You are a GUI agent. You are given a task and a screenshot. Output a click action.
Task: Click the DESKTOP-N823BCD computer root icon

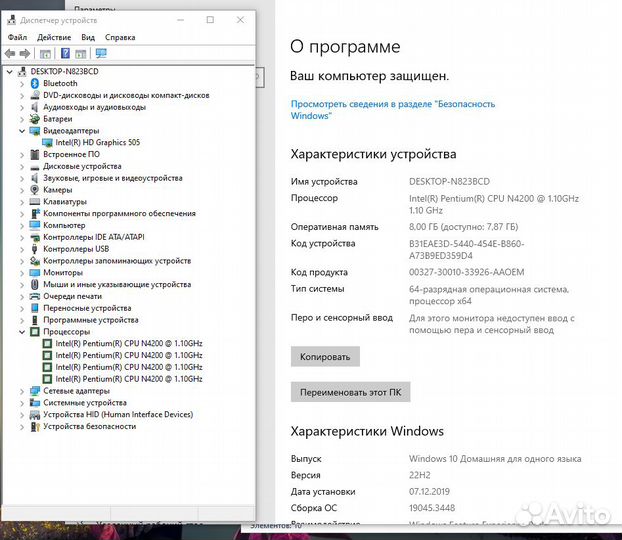(x=22, y=72)
